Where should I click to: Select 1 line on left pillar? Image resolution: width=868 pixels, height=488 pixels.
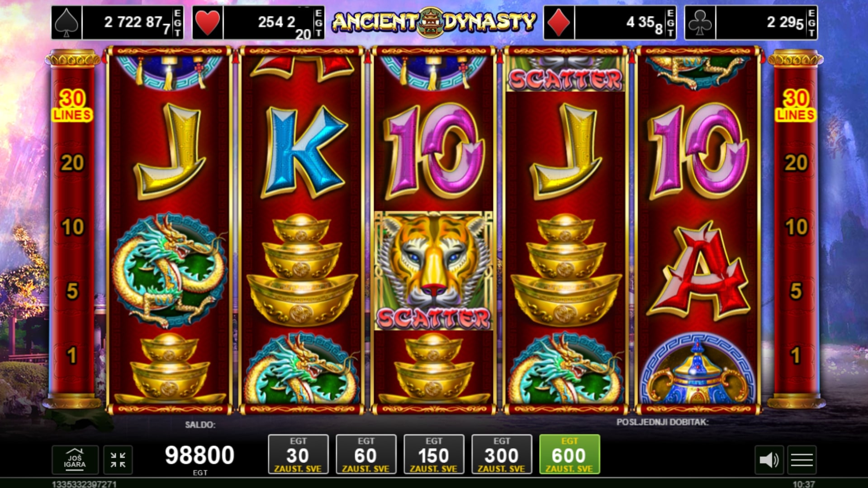[x=72, y=355]
